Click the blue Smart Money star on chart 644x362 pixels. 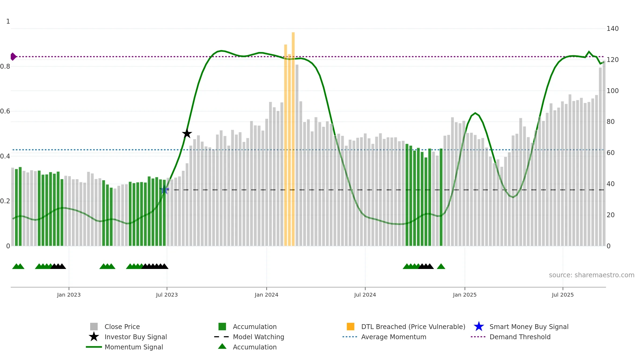click(164, 190)
